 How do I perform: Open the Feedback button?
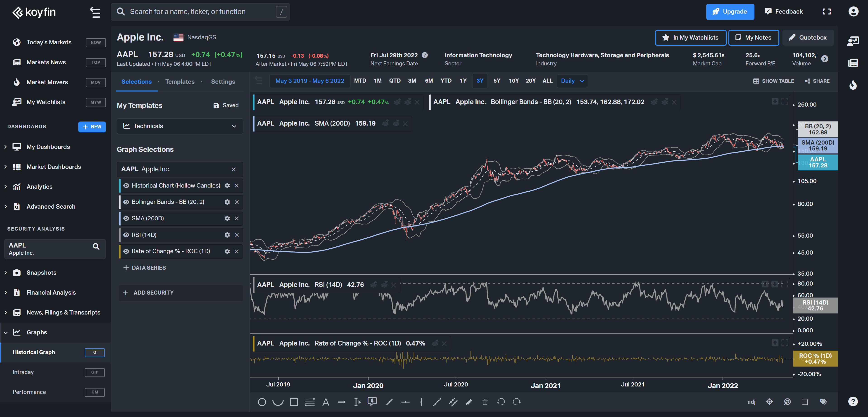point(784,12)
